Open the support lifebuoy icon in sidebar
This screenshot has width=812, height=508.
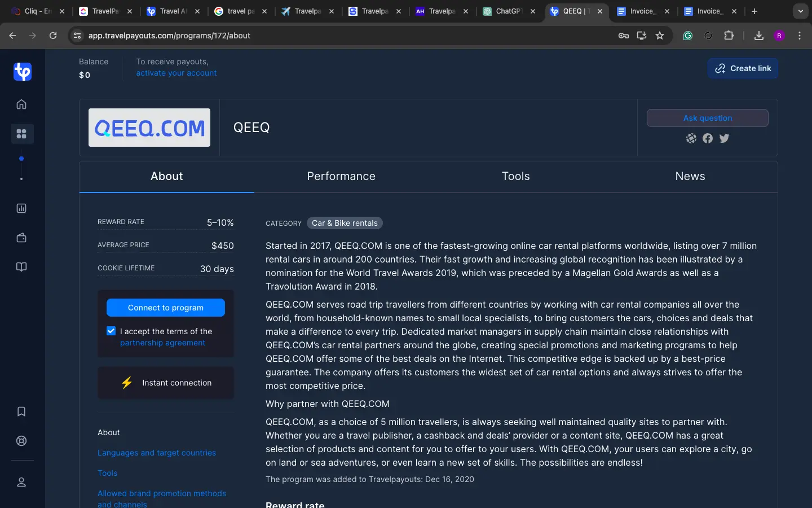pos(21,441)
